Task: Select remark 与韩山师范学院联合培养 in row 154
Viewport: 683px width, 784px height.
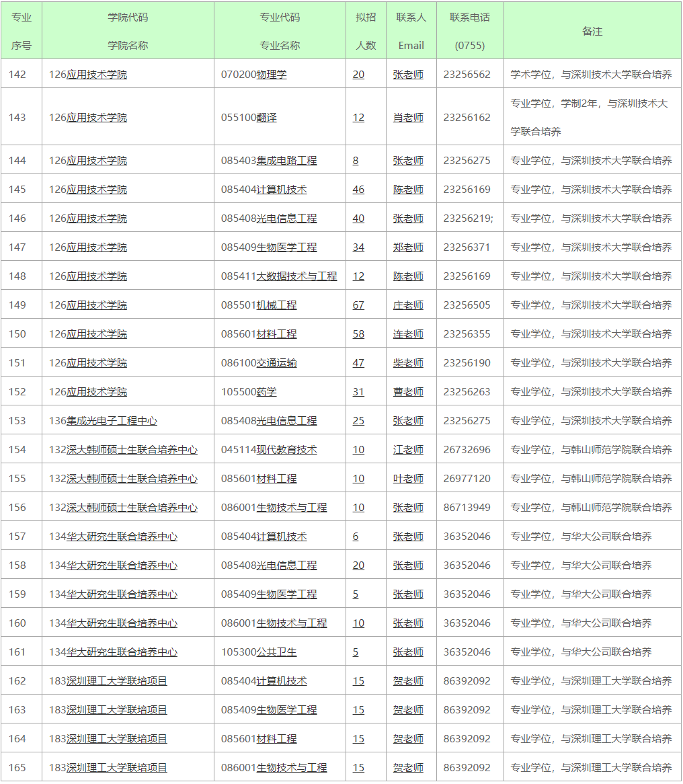Action: pos(616,450)
